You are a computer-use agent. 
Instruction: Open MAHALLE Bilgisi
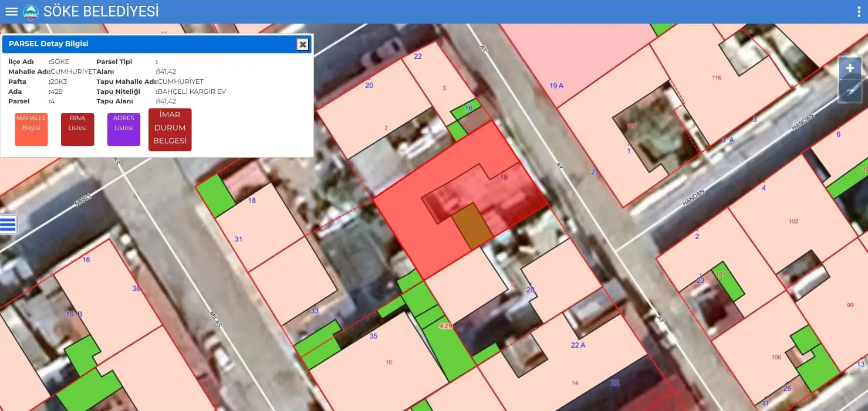coord(31,130)
